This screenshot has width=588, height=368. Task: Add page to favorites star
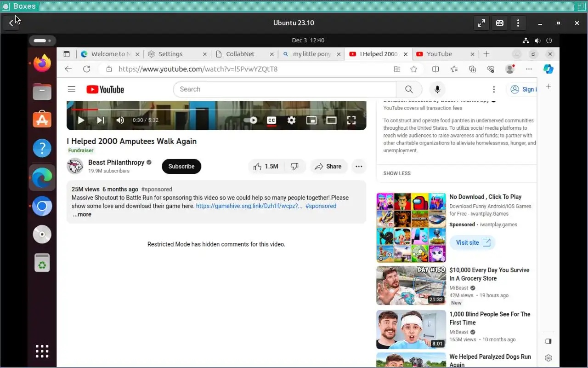[414, 69]
